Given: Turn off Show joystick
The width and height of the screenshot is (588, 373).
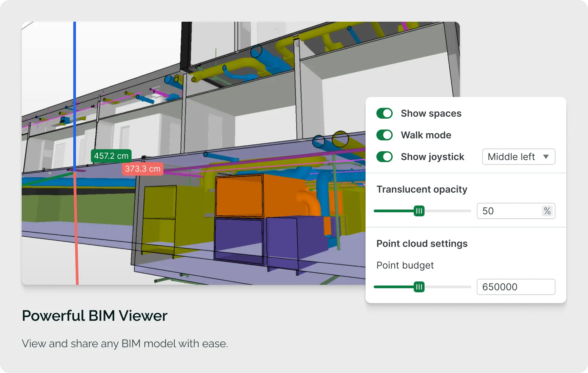Looking at the screenshot, I should (x=384, y=157).
